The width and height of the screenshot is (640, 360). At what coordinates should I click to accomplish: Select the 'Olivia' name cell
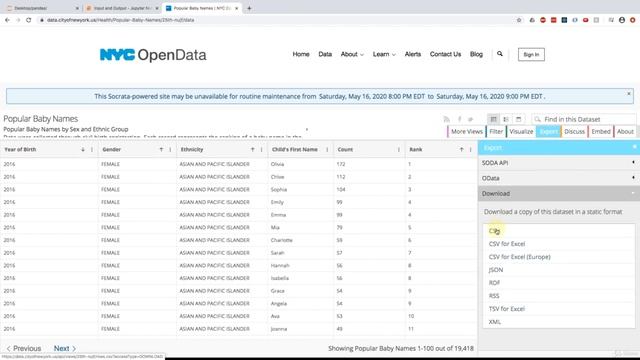point(277,164)
